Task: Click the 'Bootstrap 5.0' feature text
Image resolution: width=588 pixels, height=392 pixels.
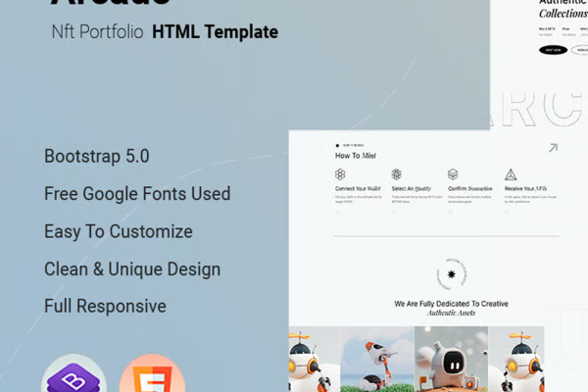Action: [97, 156]
